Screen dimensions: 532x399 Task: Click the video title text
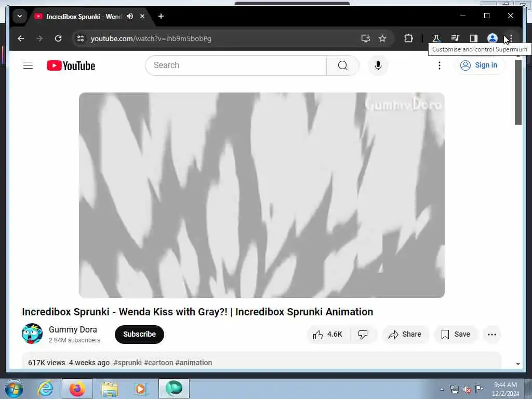click(x=197, y=312)
